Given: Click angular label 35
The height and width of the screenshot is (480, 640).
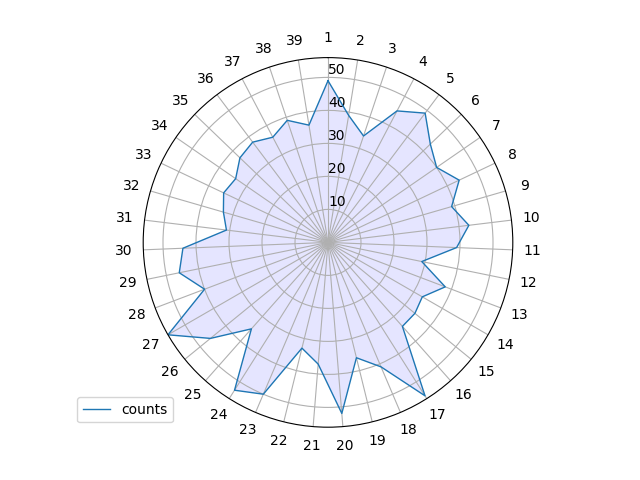Looking at the screenshot, I should tap(180, 100).
